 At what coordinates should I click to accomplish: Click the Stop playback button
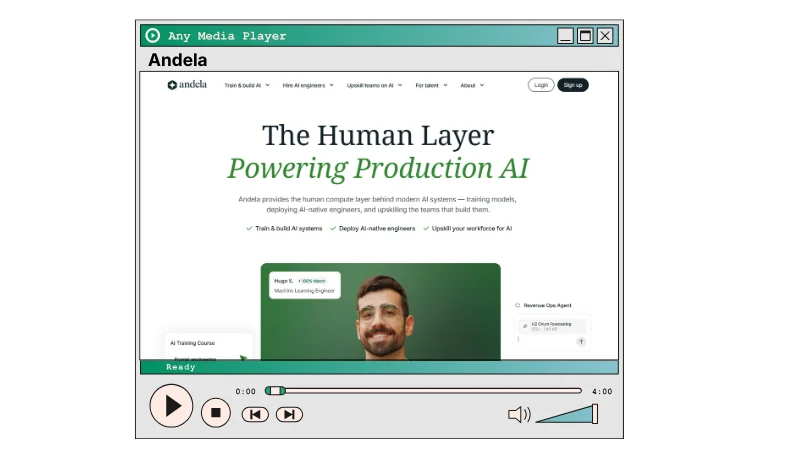click(x=215, y=411)
